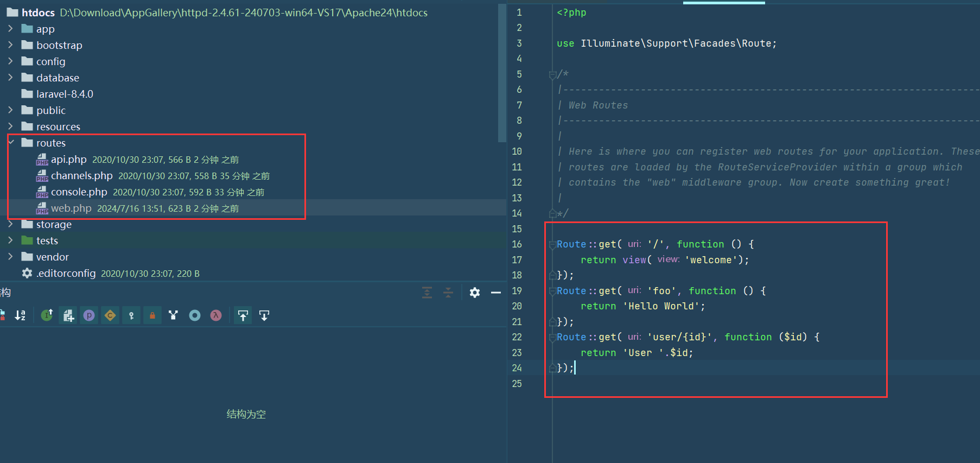
Task: Click the PHP file icon of web.php
Action: tap(42, 208)
